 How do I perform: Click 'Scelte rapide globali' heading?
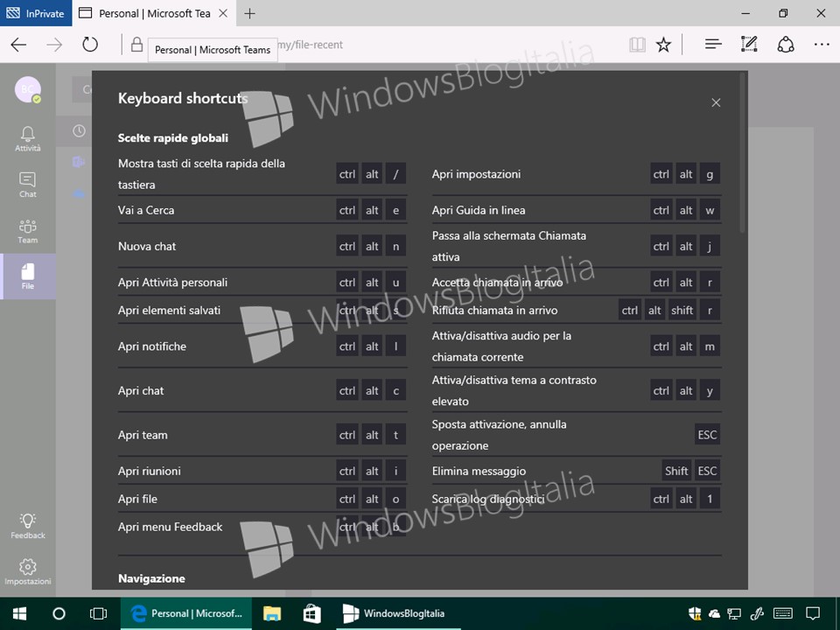pyautogui.click(x=173, y=137)
